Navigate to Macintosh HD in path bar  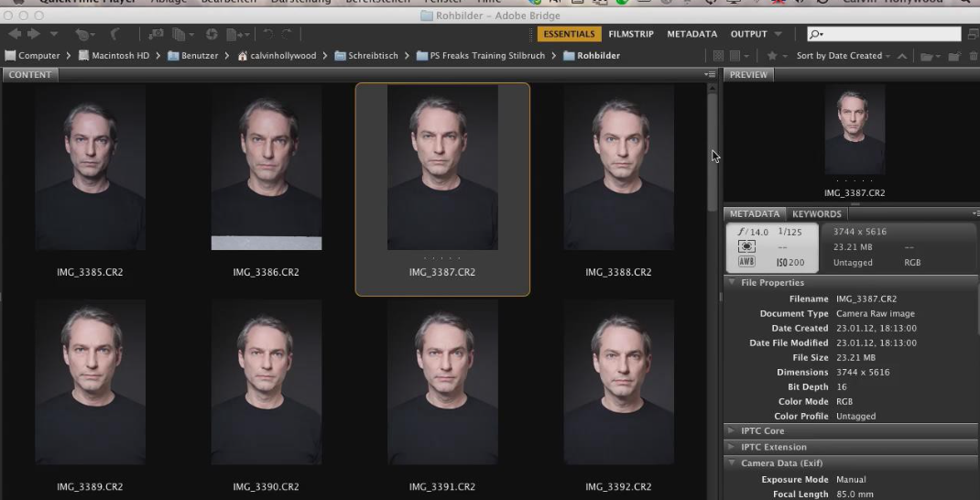pos(114,56)
